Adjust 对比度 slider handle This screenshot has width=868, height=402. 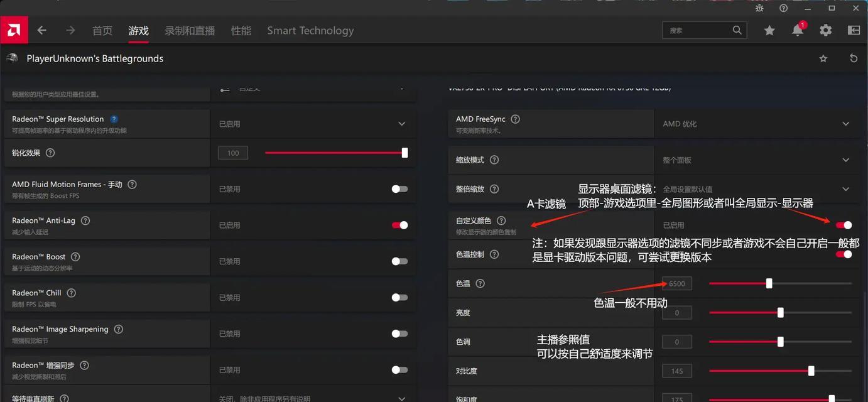(811, 371)
